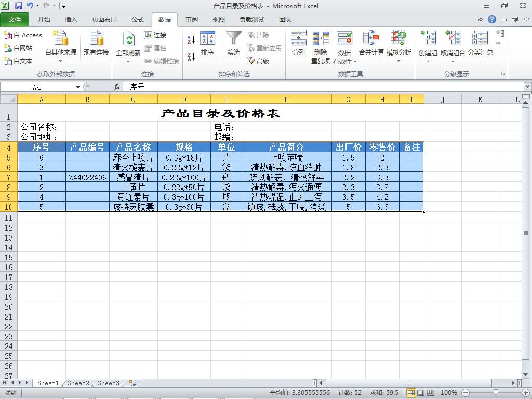The image size is (532, 399).
Task: Toggle the 筛选 filter funnel
Action: coord(234,43)
